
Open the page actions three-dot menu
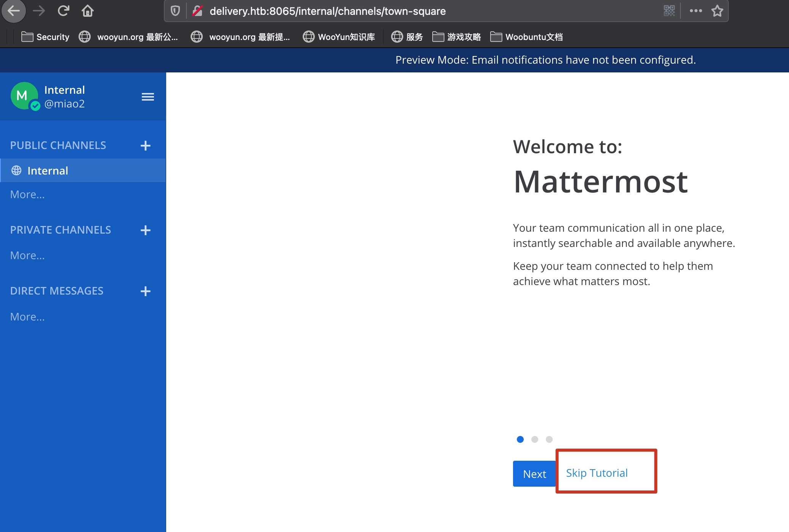point(696,11)
